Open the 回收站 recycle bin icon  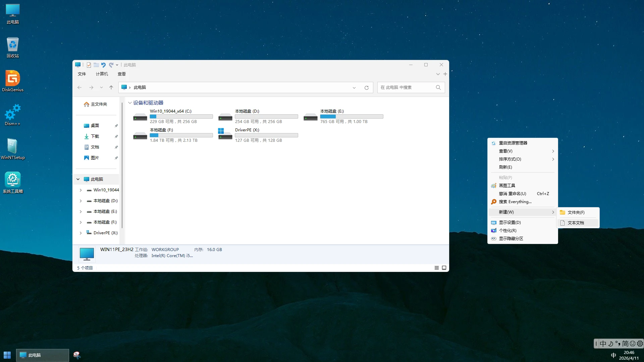[13, 48]
